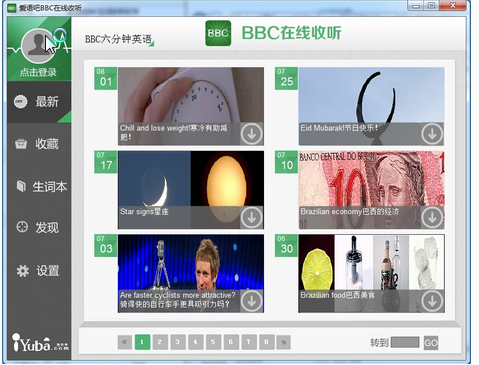The height and width of the screenshot is (365, 479).
Task: Download the Star signs episode
Action: pos(252,217)
